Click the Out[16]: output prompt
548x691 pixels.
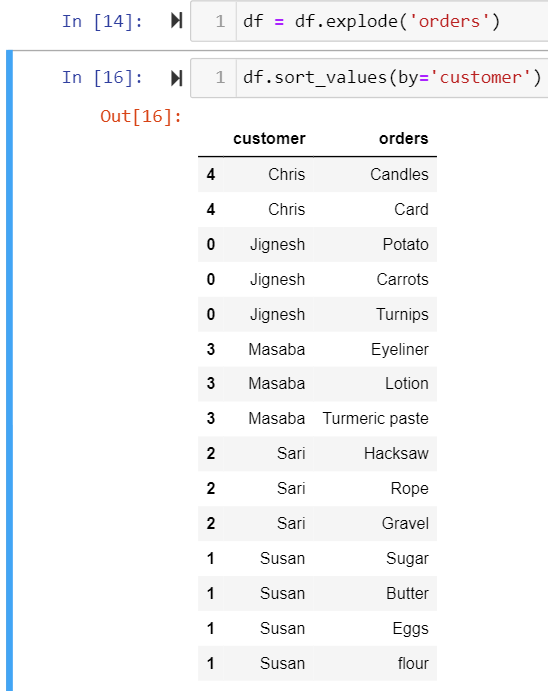(141, 116)
